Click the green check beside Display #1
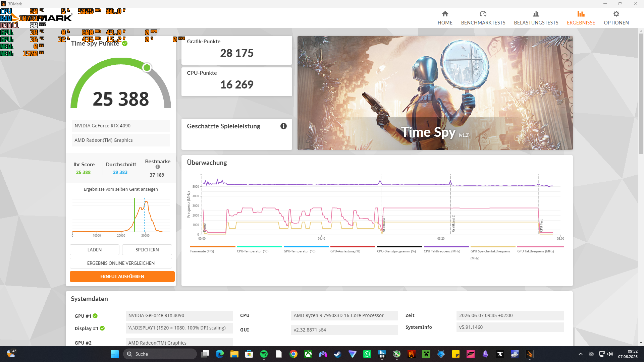Screen dimensions: 644x362 102,328
